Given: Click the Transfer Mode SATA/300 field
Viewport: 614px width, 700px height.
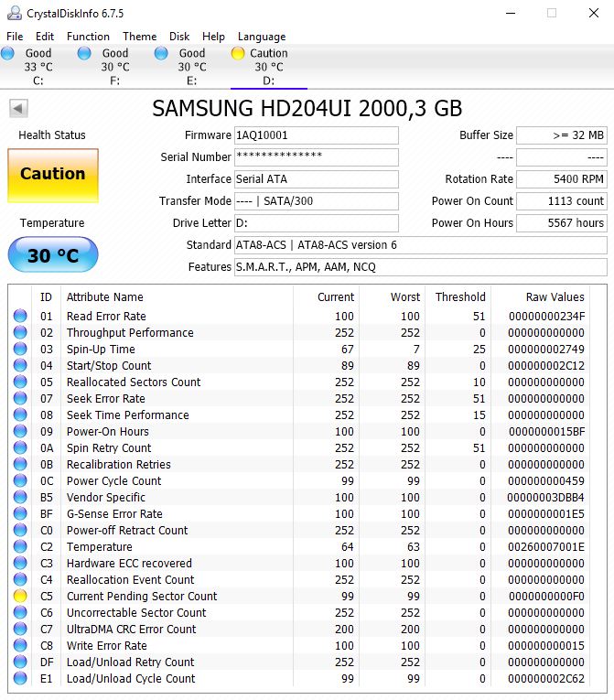Looking at the screenshot, I should click(317, 201).
